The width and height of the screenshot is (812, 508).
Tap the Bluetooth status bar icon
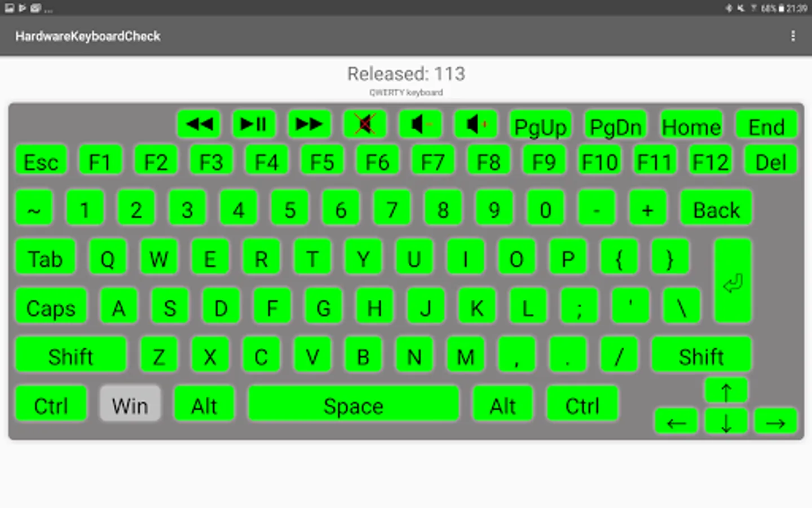pos(729,8)
